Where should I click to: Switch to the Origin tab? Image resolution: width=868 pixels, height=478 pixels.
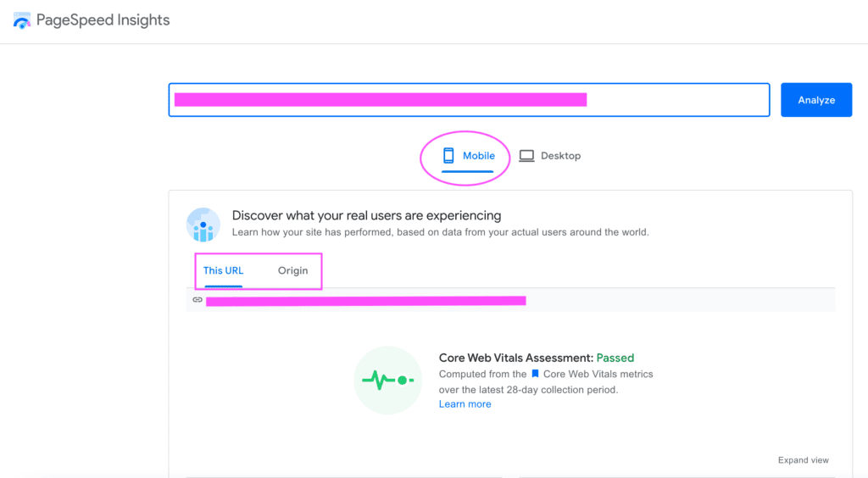point(292,270)
